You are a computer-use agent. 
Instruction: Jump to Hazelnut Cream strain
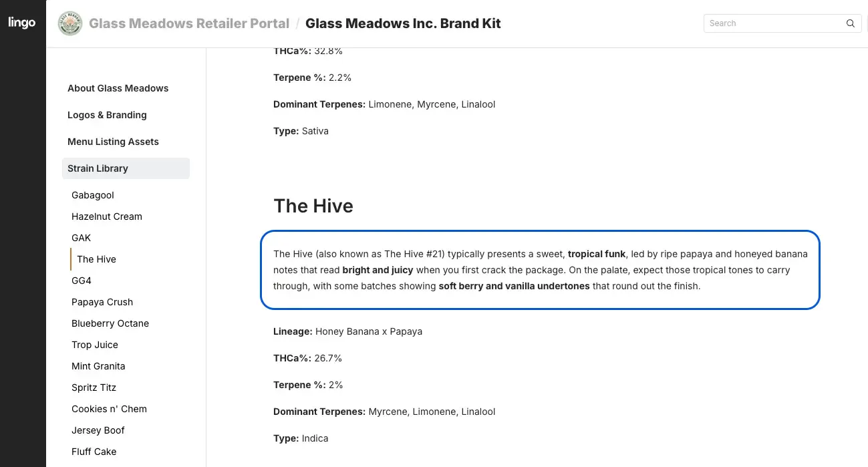click(x=107, y=216)
